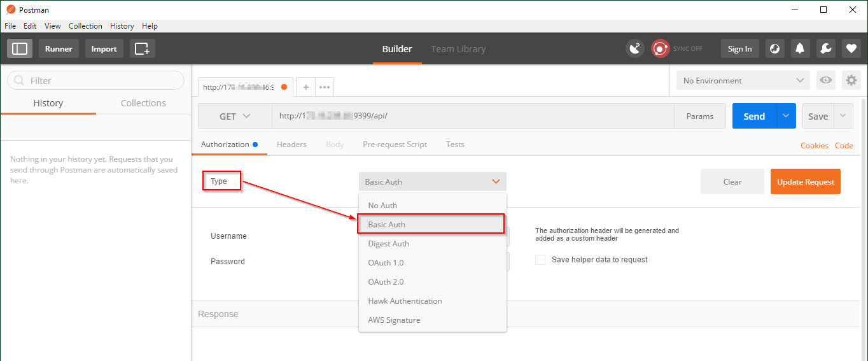
Task: Click Update Request button
Action: pyautogui.click(x=806, y=181)
